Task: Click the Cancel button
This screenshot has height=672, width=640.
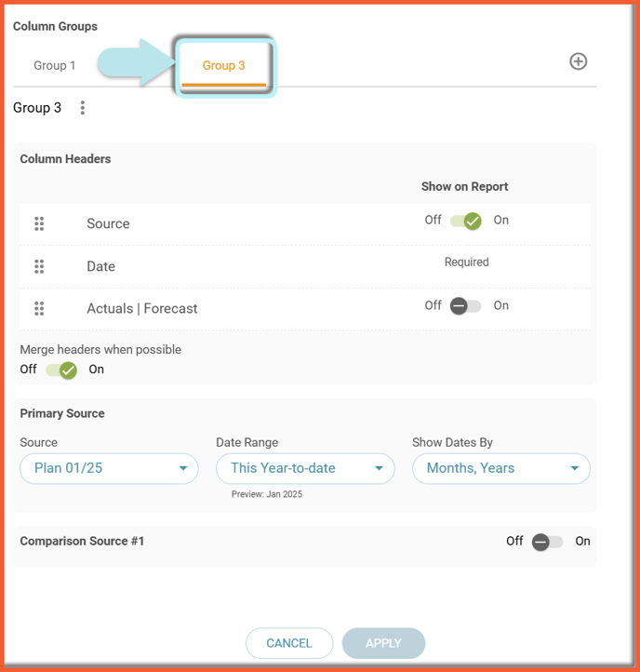Action: [x=289, y=643]
